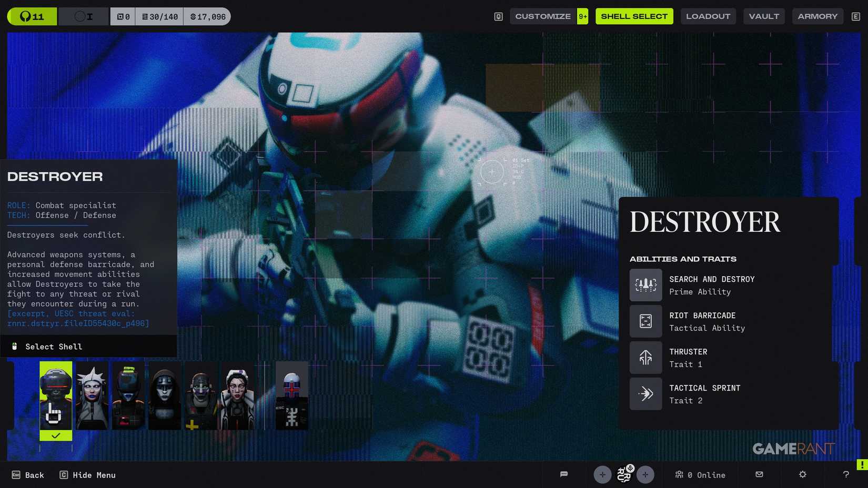
Task: Click the Tactical Sprint trait icon
Action: (x=646, y=393)
